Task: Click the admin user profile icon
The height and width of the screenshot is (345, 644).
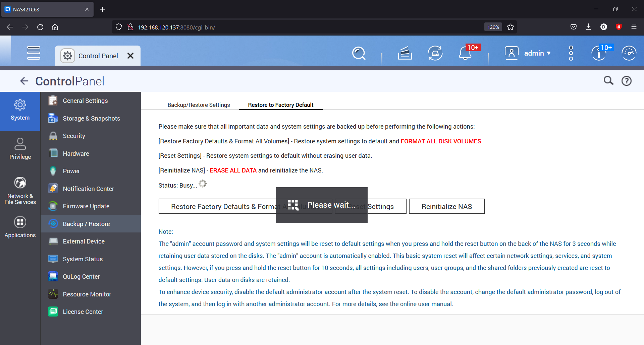Action: tap(512, 53)
